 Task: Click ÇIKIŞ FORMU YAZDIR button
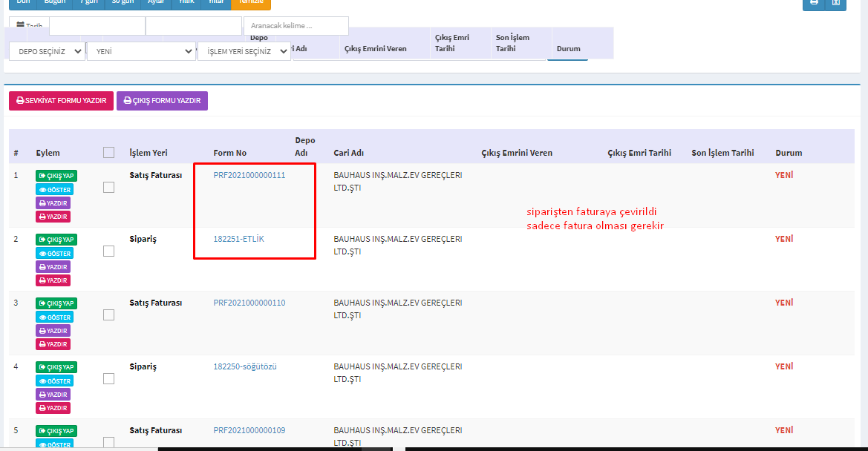[162, 101]
